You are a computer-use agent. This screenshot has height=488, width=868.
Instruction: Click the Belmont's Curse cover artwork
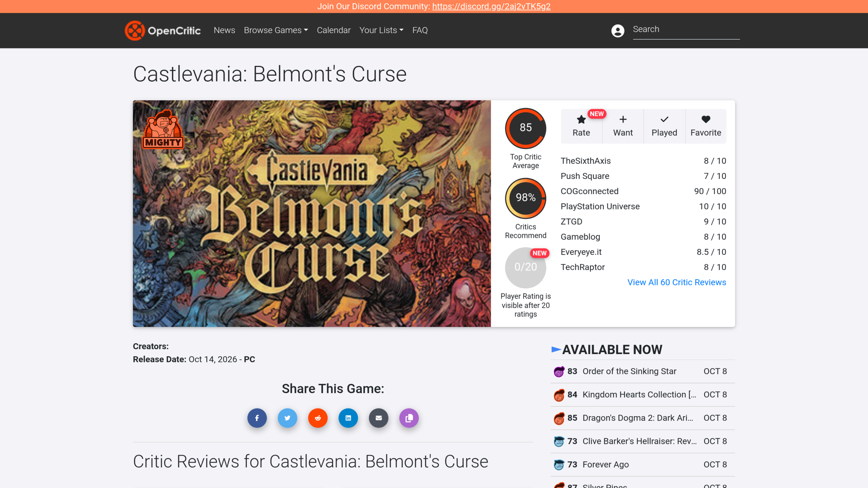click(312, 213)
